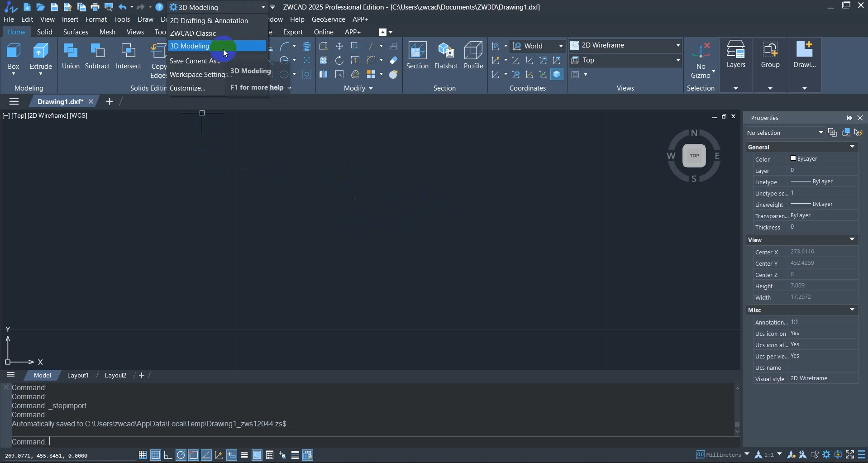Launch the Profile tool

pos(473,56)
